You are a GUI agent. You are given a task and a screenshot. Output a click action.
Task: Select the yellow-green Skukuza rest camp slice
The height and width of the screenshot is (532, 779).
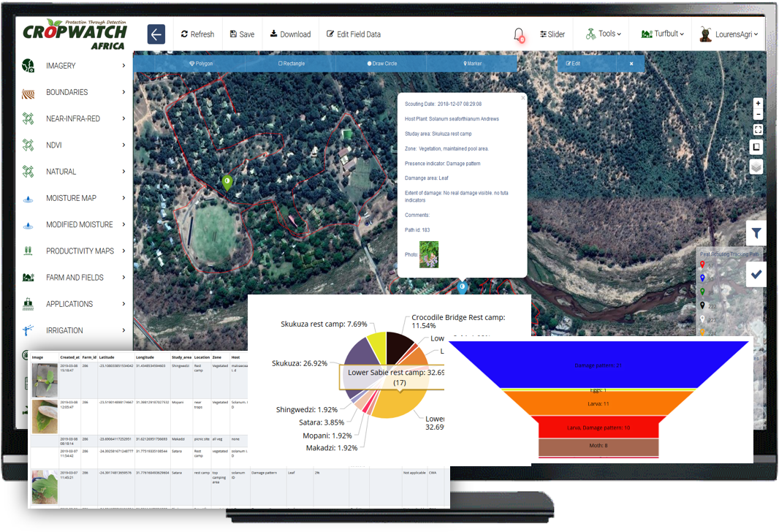pyautogui.click(x=377, y=345)
